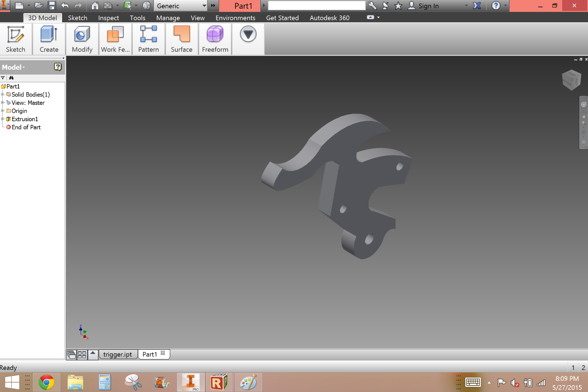Switch to the Manage ribbon tab
The image size is (588, 392).
tap(168, 18)
